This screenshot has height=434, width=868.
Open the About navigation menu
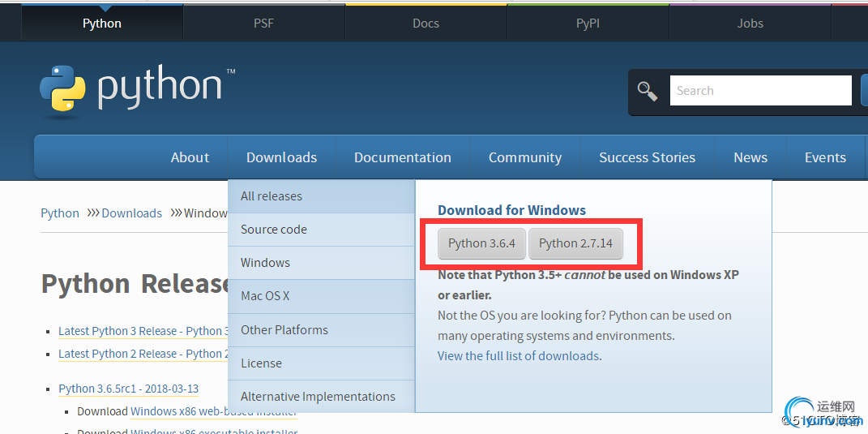click(x=190, y=157)
